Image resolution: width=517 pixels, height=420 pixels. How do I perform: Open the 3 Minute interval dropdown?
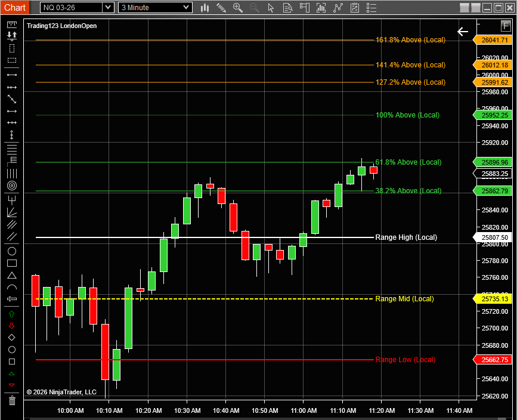click(186, 8)
